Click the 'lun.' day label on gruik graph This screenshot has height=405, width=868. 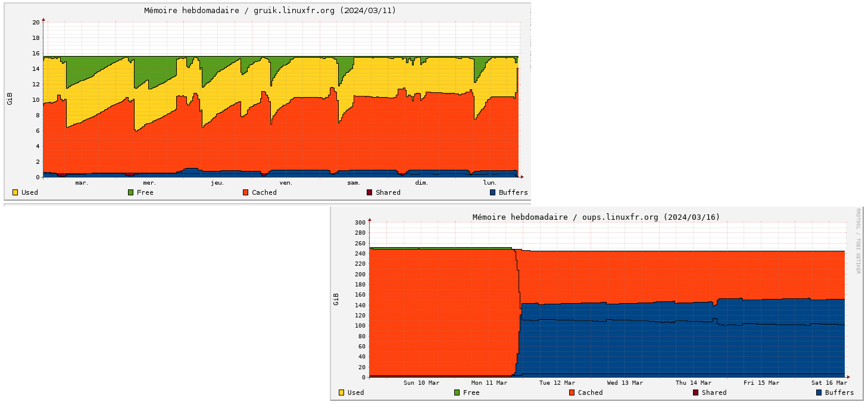point(490,183)
